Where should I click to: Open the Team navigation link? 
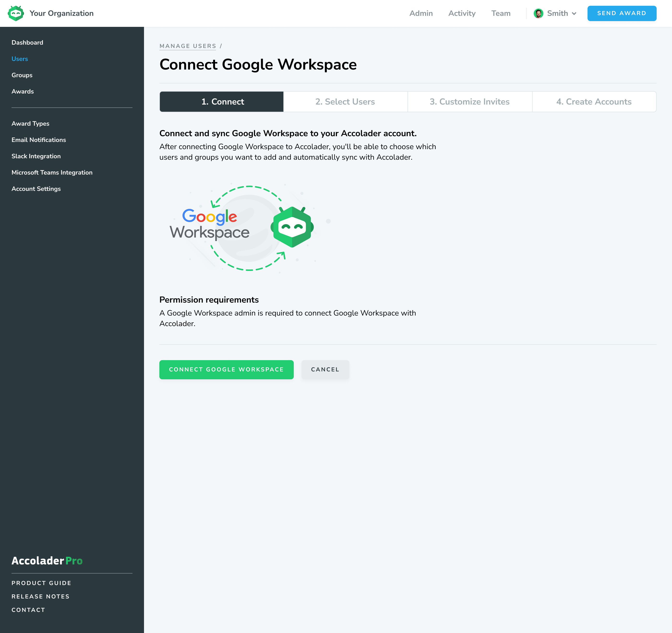(501, 13)
